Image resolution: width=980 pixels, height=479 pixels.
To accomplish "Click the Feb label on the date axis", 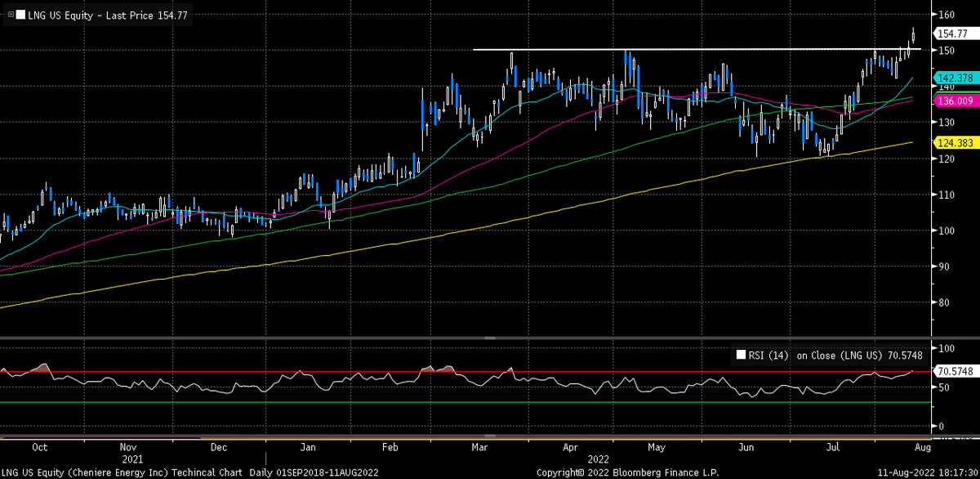I will click(x=390, y=447).
